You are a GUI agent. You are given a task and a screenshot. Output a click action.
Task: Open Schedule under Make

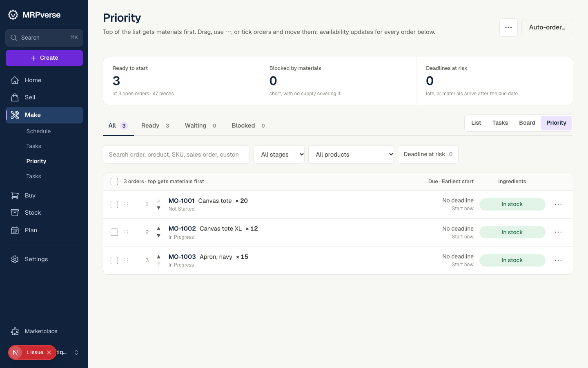(x=39, y=131)
